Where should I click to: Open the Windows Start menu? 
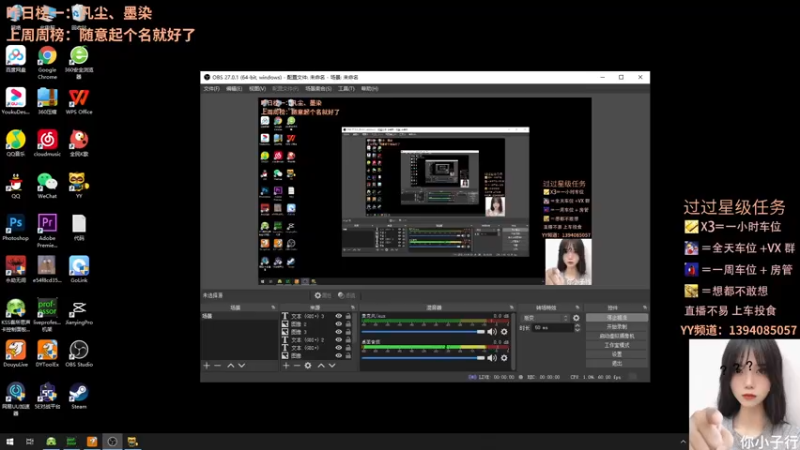tap(10, 442)
